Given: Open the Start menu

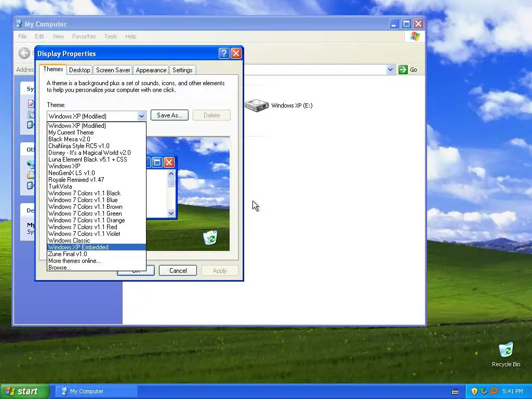Looking at the screenshot, I should 25,391.
